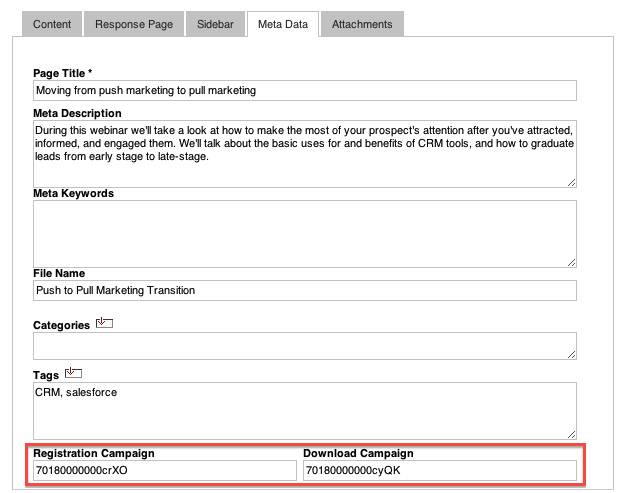621x493 pixels.
Task: Focus the Registration Campaign ID field
Action: click(165, 470)
